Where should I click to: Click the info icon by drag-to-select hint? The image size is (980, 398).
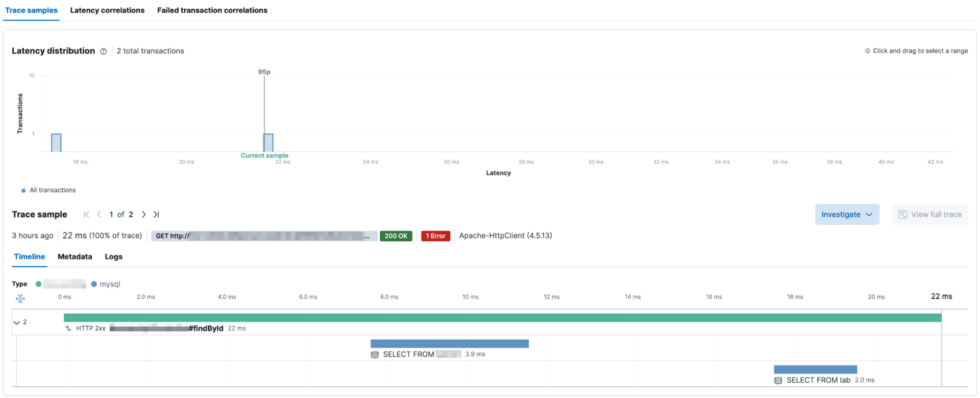867,51
